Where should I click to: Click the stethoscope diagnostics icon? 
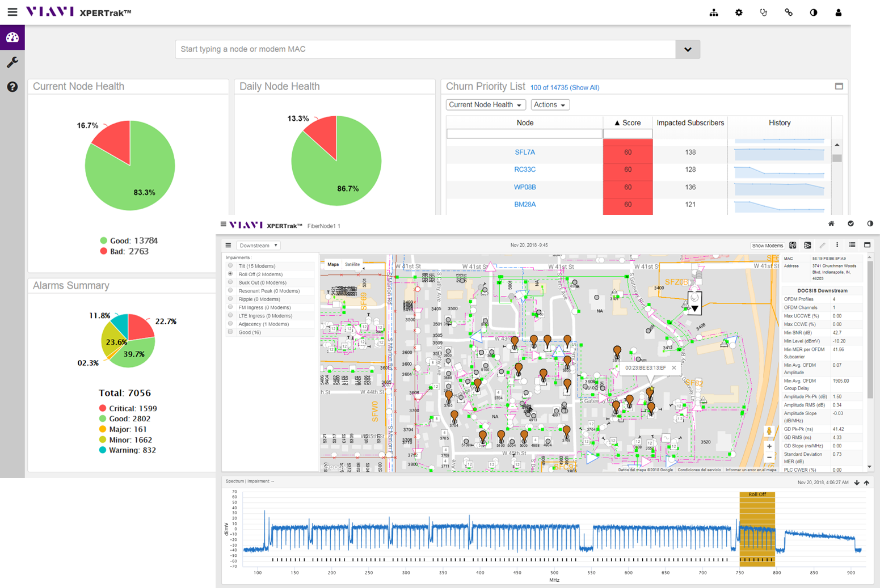coord(764,12)
